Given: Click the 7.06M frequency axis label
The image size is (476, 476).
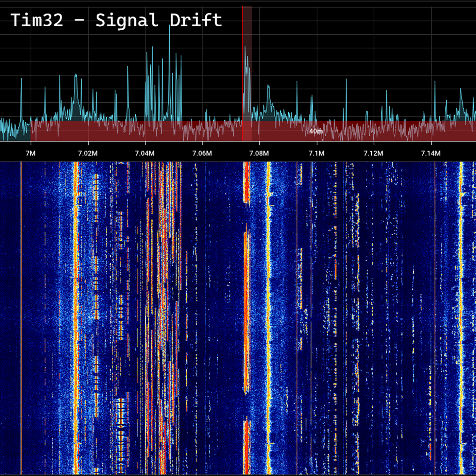Looking at the screenshot, I should [202, 153].
